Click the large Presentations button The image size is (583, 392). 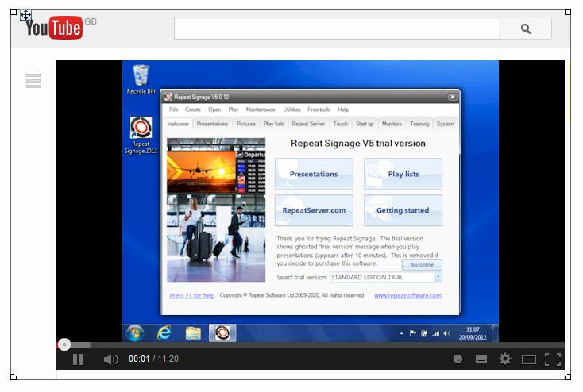(x=314, y=174)
